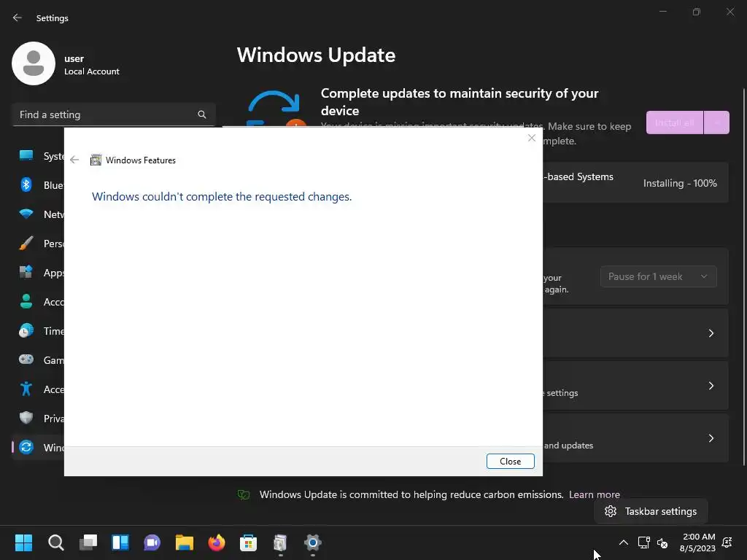747x560 pixels.
Task: Expand the chevron row below Pause updates
Action: tap(711, 333)
